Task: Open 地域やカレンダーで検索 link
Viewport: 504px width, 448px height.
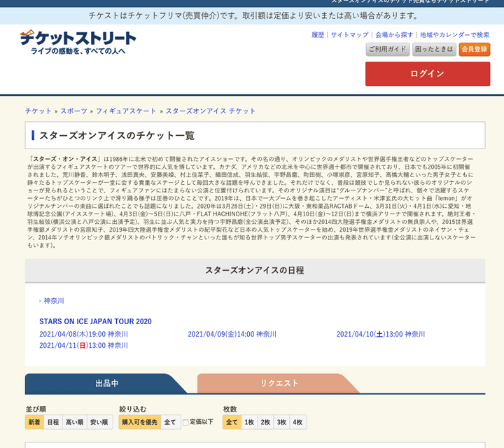Action: click(x=454, y=35)
